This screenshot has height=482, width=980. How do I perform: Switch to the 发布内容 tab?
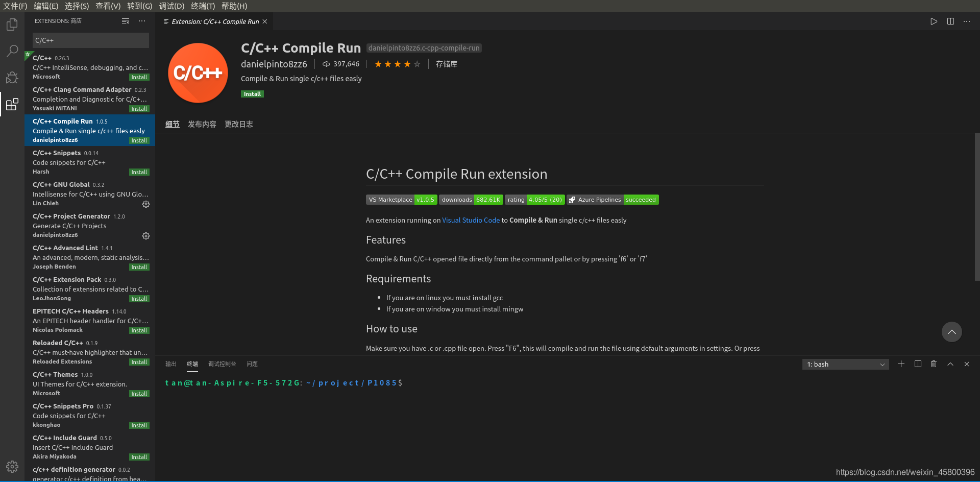pyautogui.click(x=202, y=124)
